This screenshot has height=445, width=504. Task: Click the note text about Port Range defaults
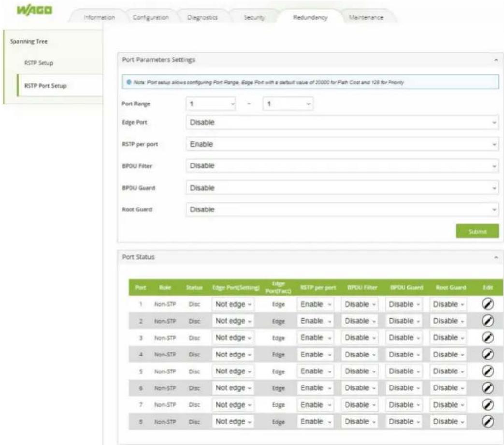click(269, 82)
